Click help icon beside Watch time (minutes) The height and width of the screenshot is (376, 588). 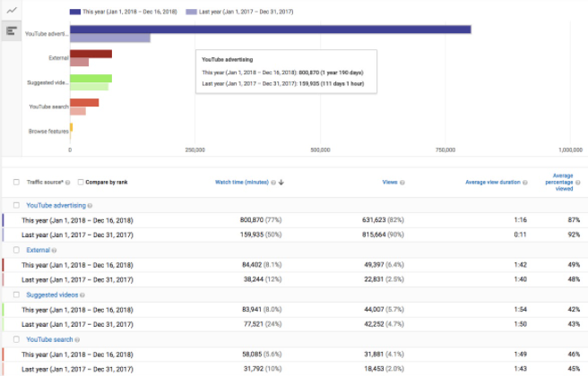pos(273,183)
